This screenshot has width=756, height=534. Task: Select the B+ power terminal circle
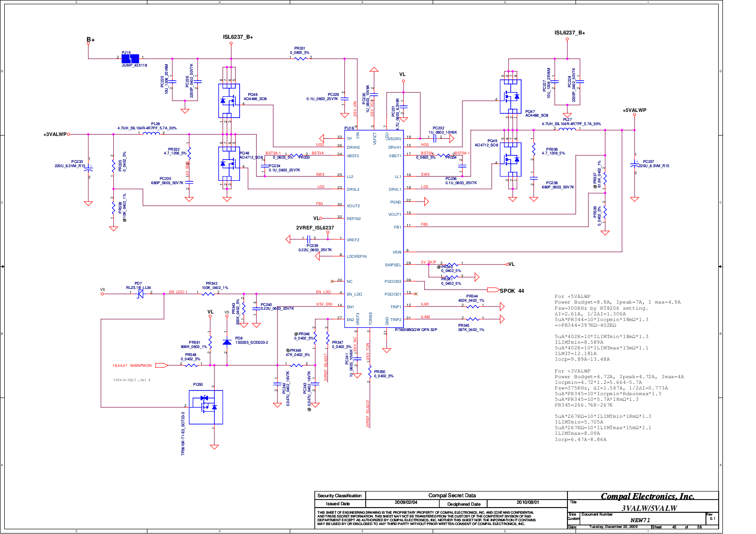(88, 43)
